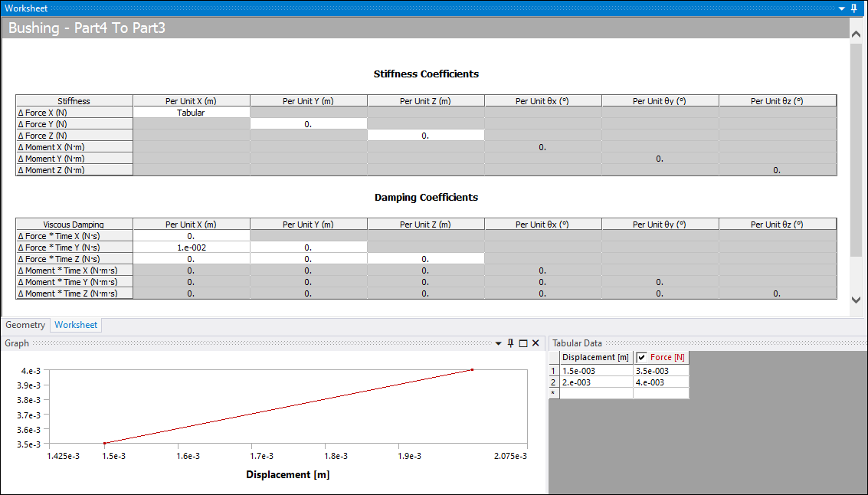This screenshot has width=868, height=495.
Task: Click the empty new row in Tabular Data
Action: pyautogui.click(x=596, y=393)
